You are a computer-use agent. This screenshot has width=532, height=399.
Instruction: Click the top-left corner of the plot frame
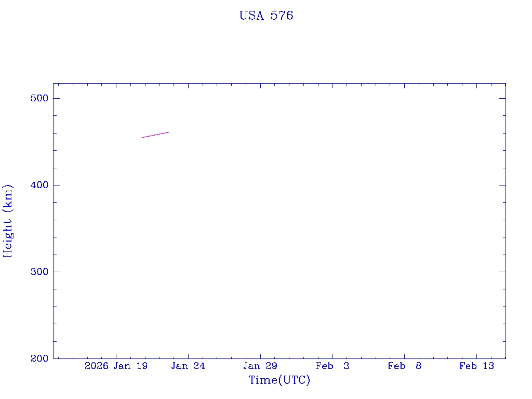pyautogui.click(x=53, y=83)
